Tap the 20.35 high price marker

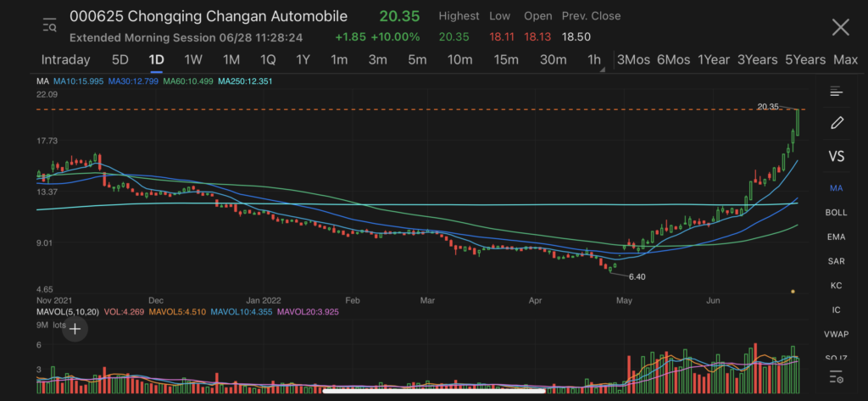[x=768, y=106]
